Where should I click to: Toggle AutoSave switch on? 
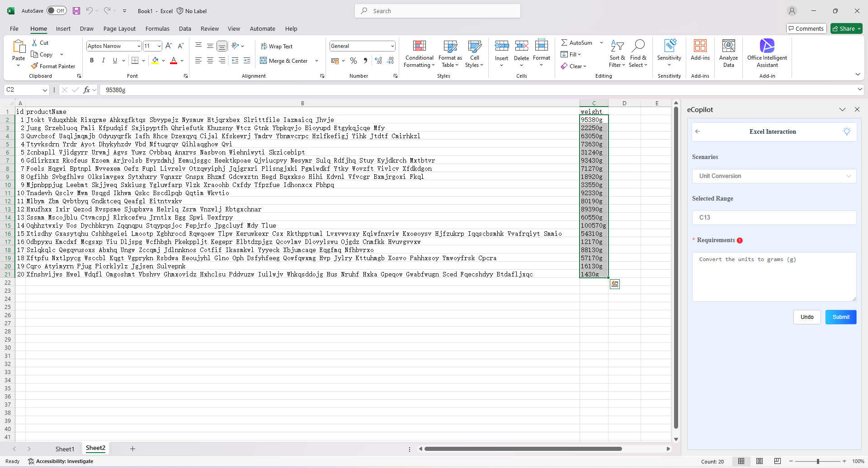tap(57, 11)
